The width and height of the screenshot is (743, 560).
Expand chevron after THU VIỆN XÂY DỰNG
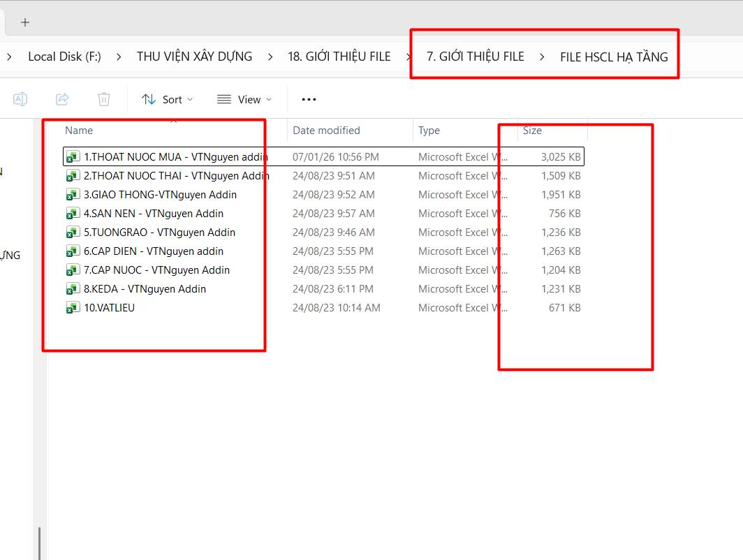click(270, 57)
